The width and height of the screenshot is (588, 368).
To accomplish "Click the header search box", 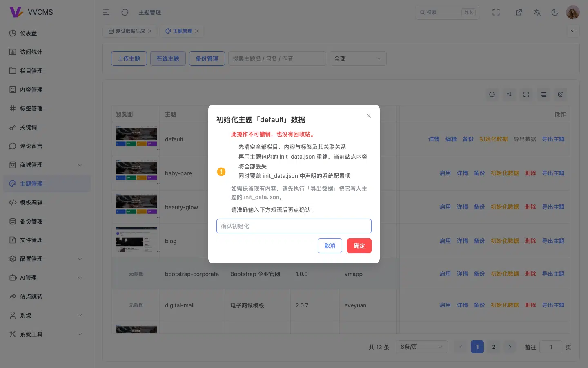I will [x=448, y=12].
